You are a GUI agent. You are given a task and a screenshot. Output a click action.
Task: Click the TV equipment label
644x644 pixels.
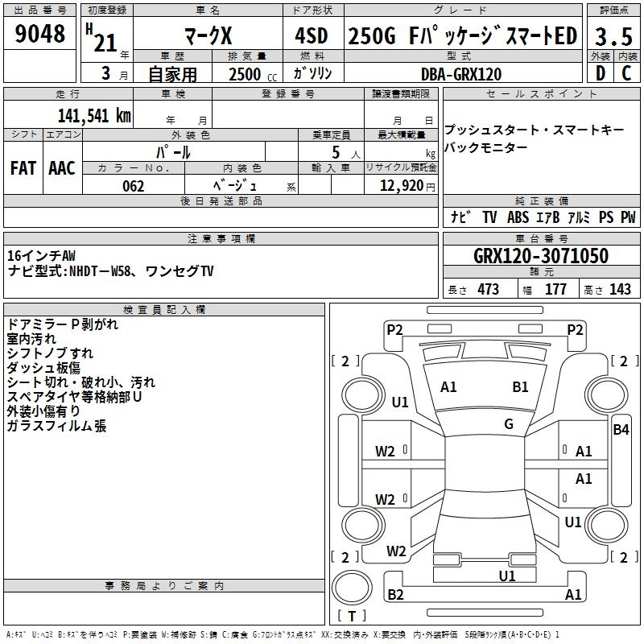(489, 217)
